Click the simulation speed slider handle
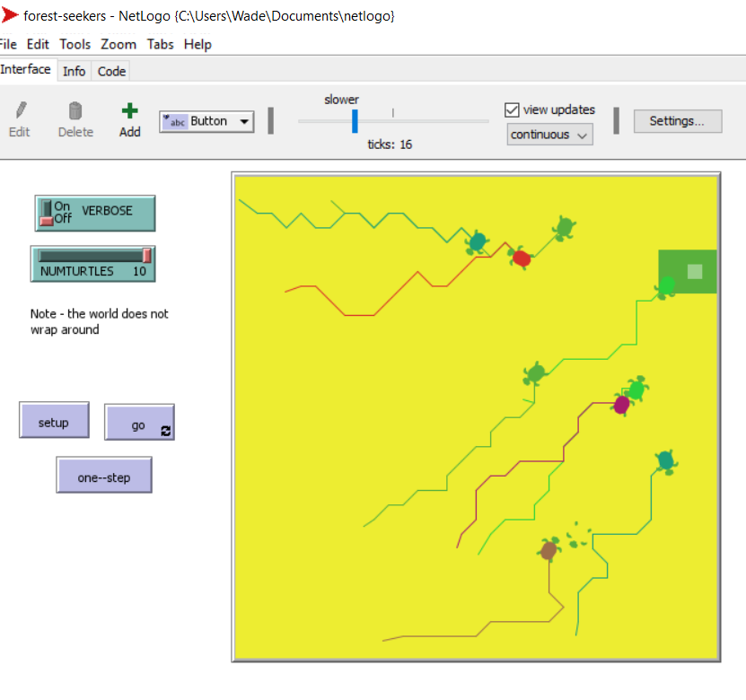Screen dimensions: 746x700 click(355, 120)
